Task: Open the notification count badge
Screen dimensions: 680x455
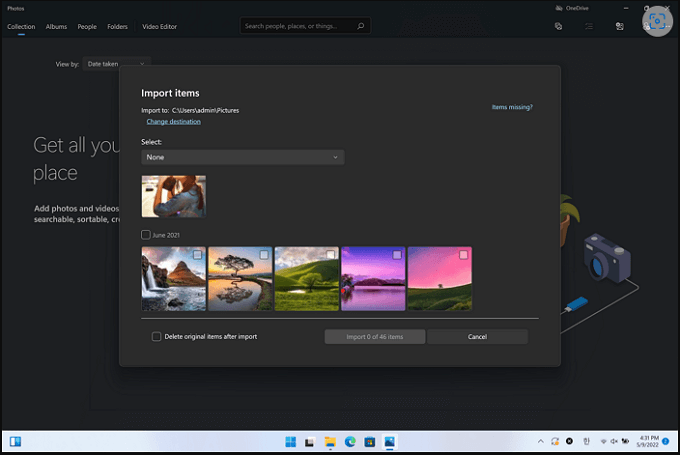Action: 666,441
